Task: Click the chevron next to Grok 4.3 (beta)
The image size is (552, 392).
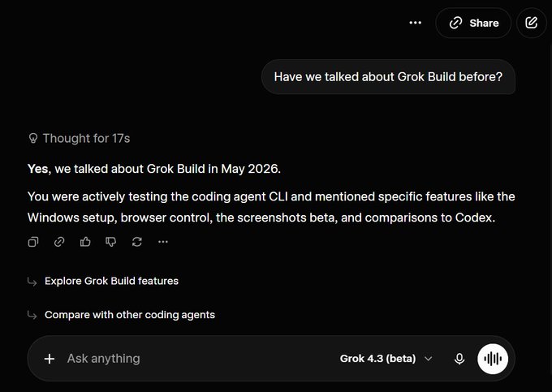Action: (428, 359)
